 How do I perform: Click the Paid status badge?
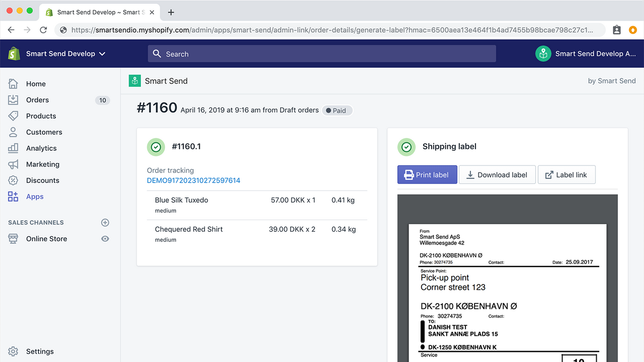tap(337, 111)
